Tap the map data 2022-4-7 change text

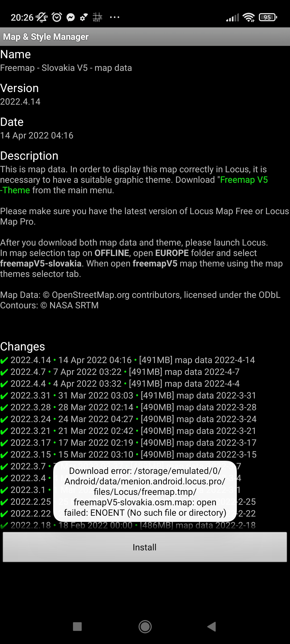(x=202, y=372)
